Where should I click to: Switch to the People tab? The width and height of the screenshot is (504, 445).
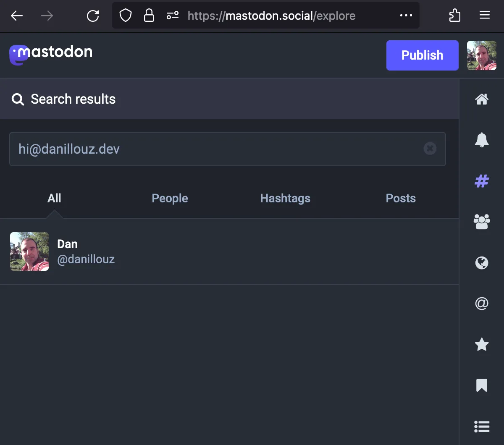coord(170,198)
